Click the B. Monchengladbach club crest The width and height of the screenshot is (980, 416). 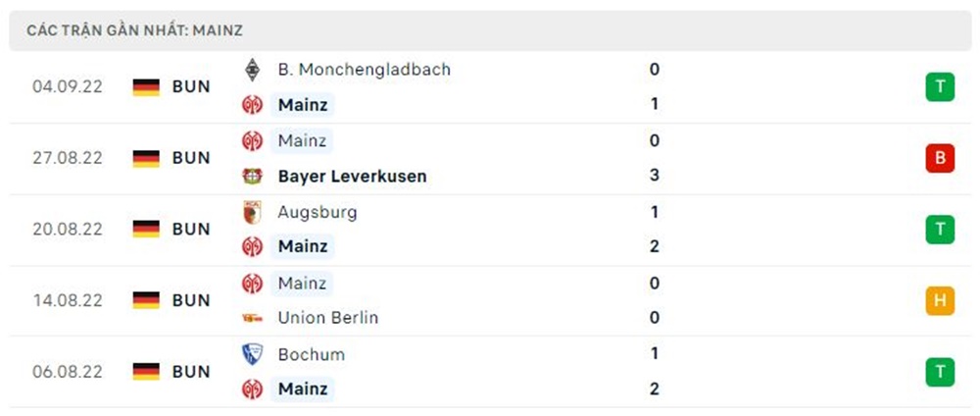pos(252,70)
